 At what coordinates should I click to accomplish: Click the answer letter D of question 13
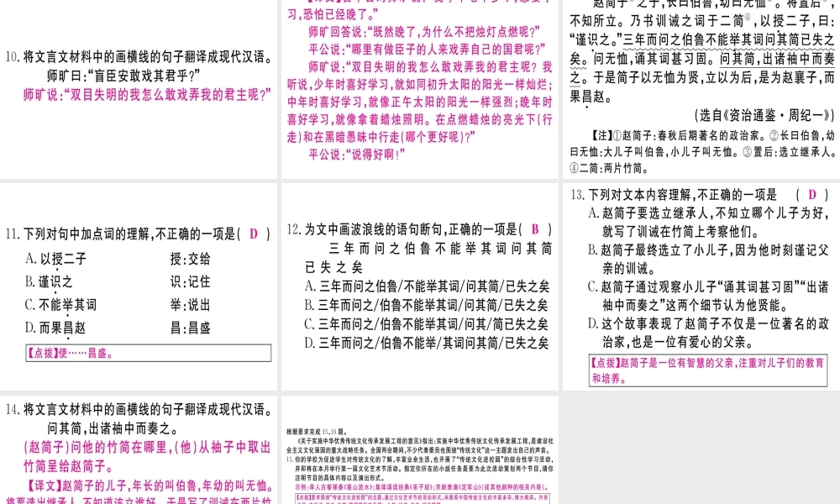coord(812,195)
